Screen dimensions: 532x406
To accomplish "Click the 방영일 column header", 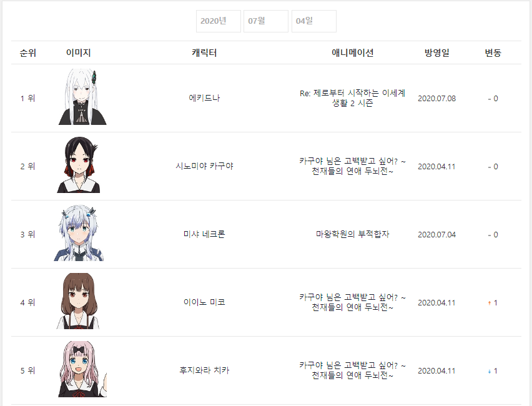I will [x=437, y=53].
